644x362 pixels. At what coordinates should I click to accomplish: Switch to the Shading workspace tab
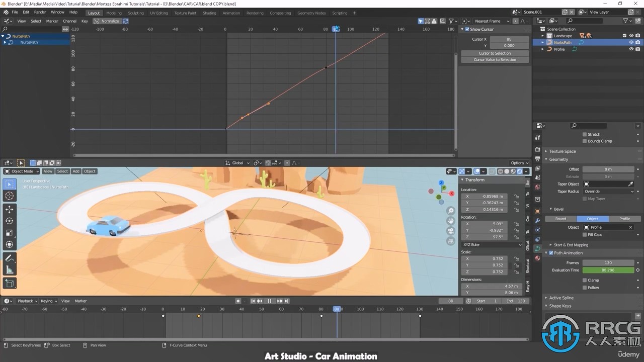[209, 13]
